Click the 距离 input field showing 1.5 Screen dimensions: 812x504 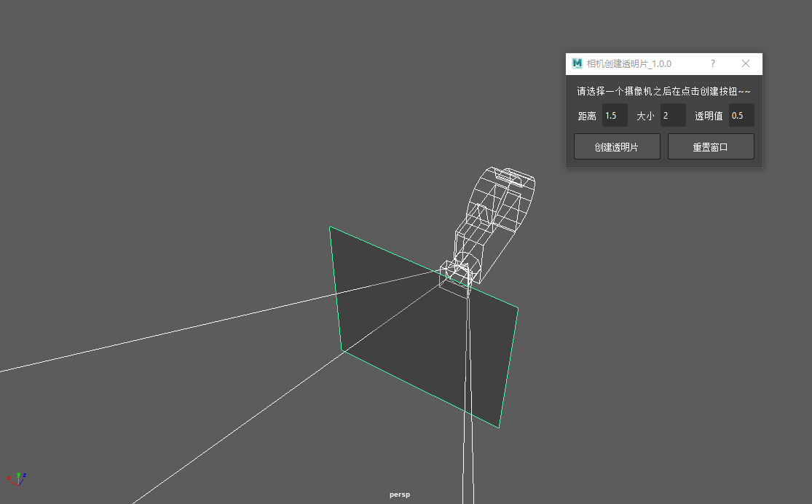pyautogui.click(x=615, y=116)
